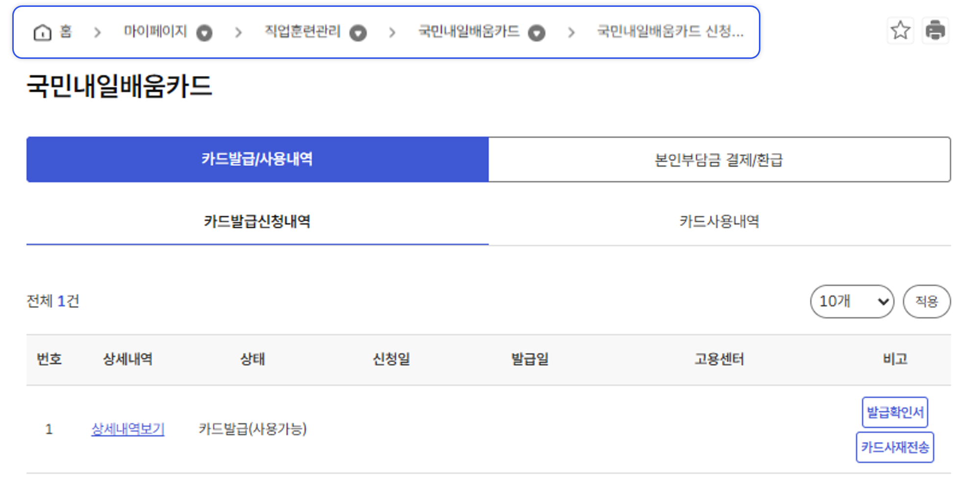Viewport: 980px width, 487px height.
Task: Print the page using printer icon
Action: (x=935, y=30)
